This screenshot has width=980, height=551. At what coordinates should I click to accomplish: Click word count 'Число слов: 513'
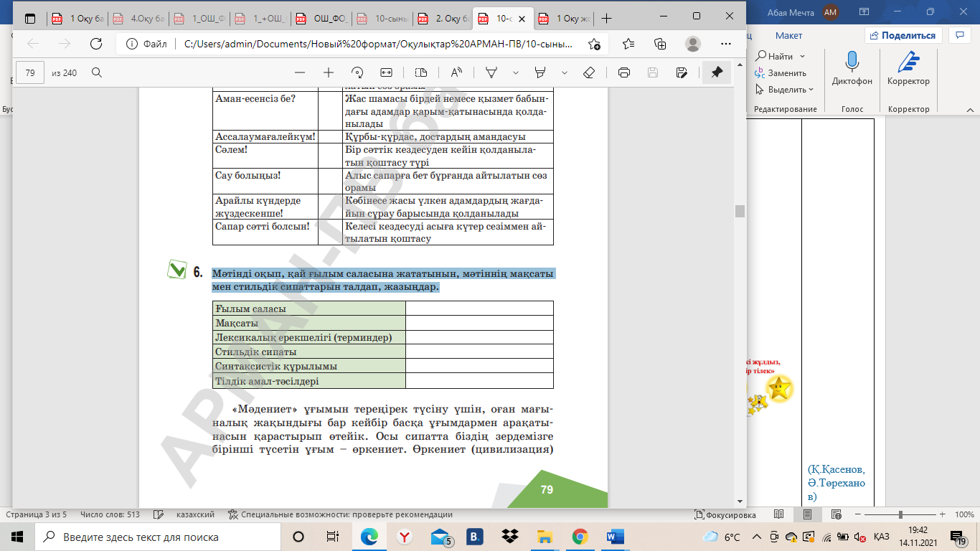(110, 514)
